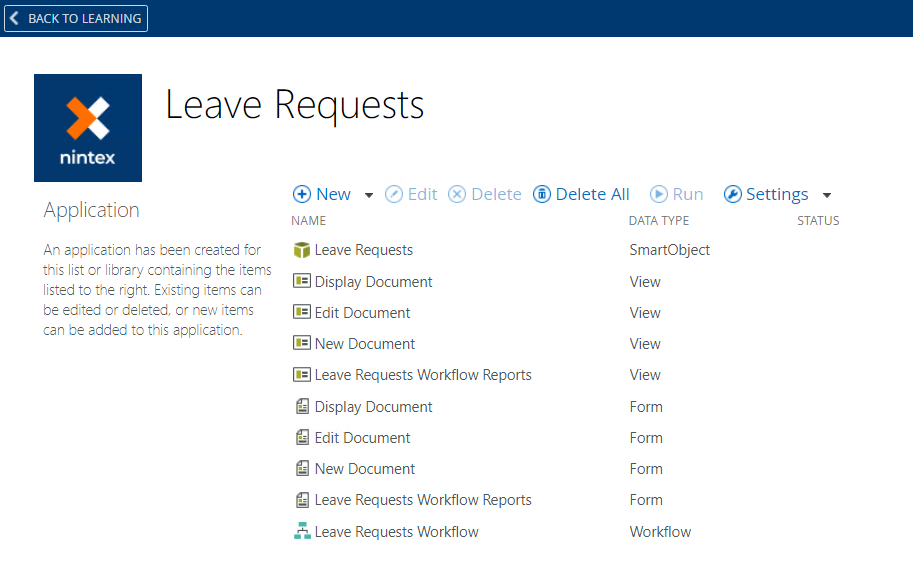This screenshot has width=913, height=583.
Task: Click the New plus icon
Action: tap(302, 194)
